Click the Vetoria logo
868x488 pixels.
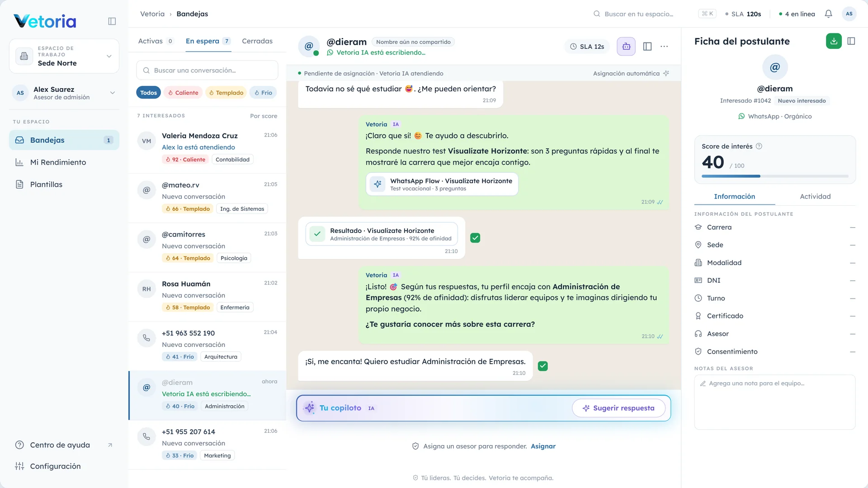pos(45,21)
